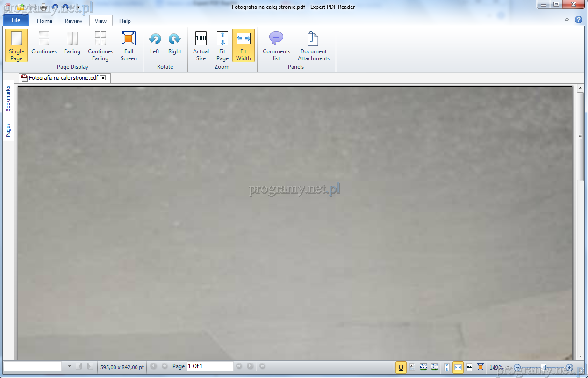588x378 pixels.
Task: Toggle the highlighted U button in status bar
Action: pos(401,367)
